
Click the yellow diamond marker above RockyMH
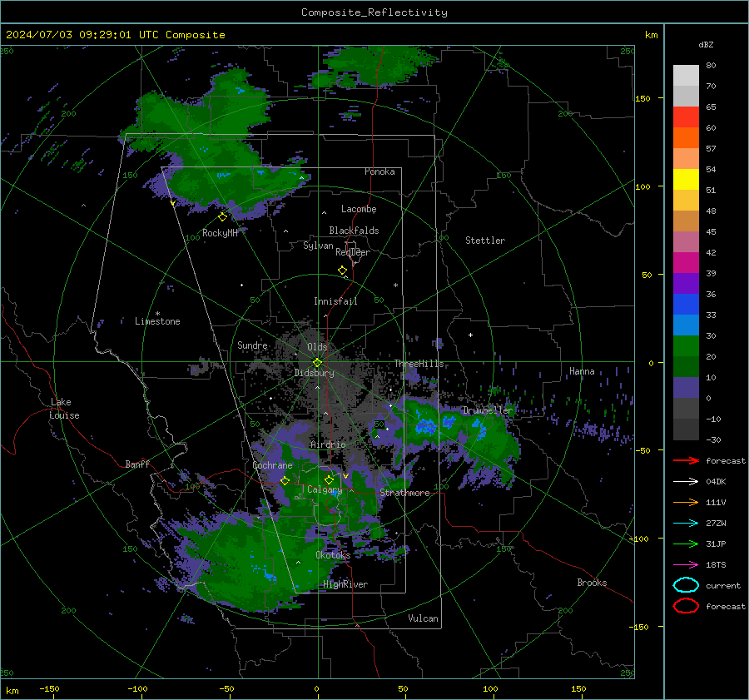point(222,217)
